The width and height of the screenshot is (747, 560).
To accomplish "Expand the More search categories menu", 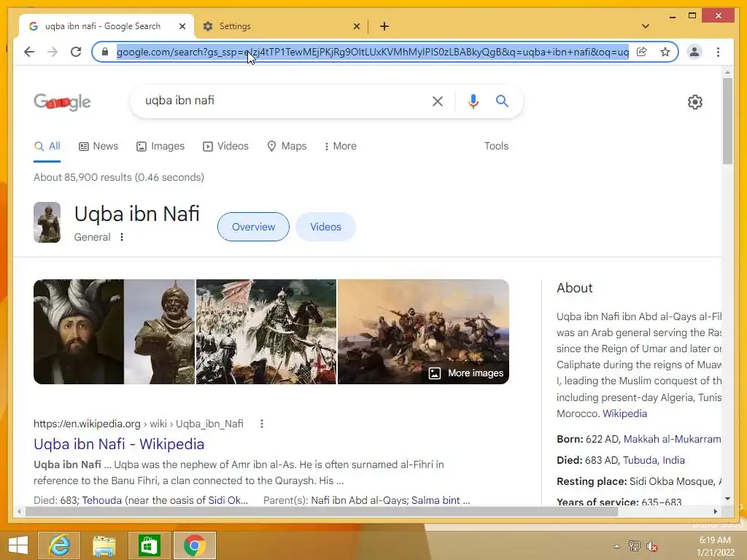I will click(340, 146).
